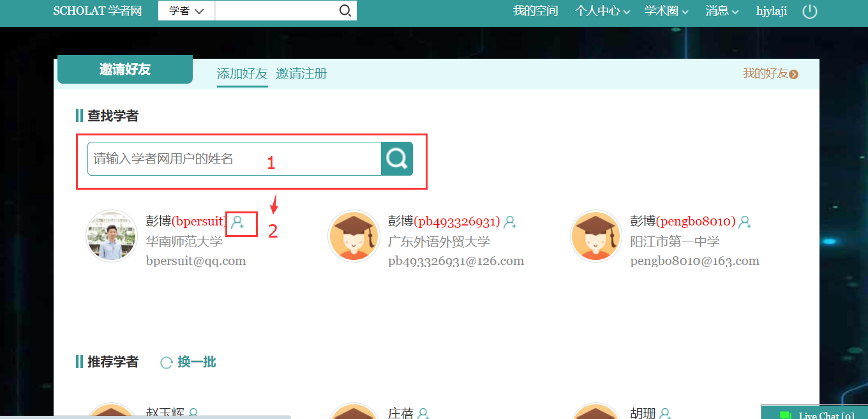This screenshot has height=419, width=868.
Task: Add friend 彭博 bpersuit via icon
Action: (x=237, y=222)
